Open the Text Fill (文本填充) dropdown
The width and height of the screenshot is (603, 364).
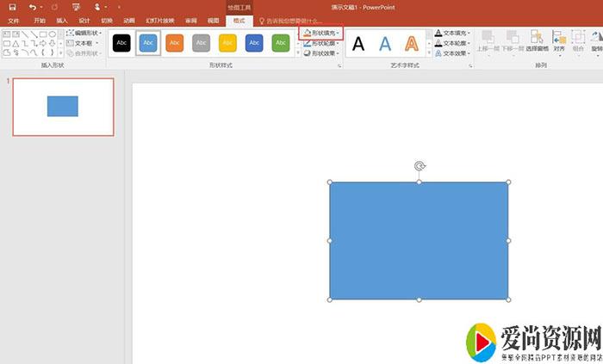451,33
